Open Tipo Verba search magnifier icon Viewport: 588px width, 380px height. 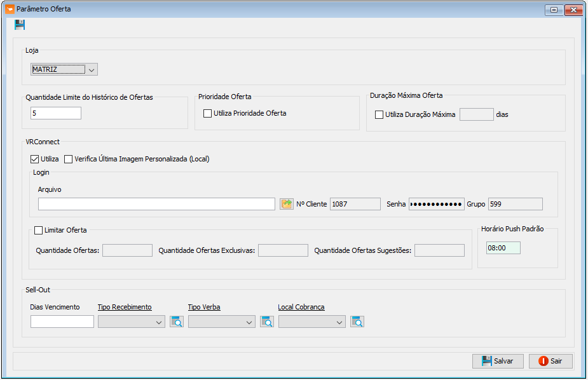tap(267, 322)
